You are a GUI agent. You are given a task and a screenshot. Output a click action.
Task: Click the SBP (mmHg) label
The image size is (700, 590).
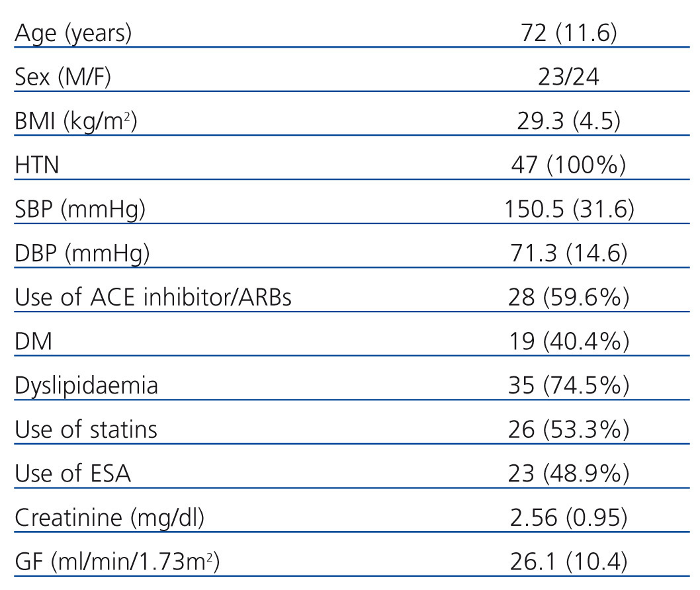tap(80, 209)
